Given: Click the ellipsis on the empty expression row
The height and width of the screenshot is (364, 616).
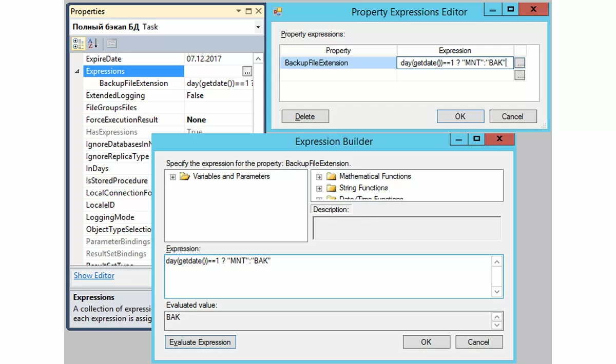Looking at the screenshot, I should tap(520, 75).
